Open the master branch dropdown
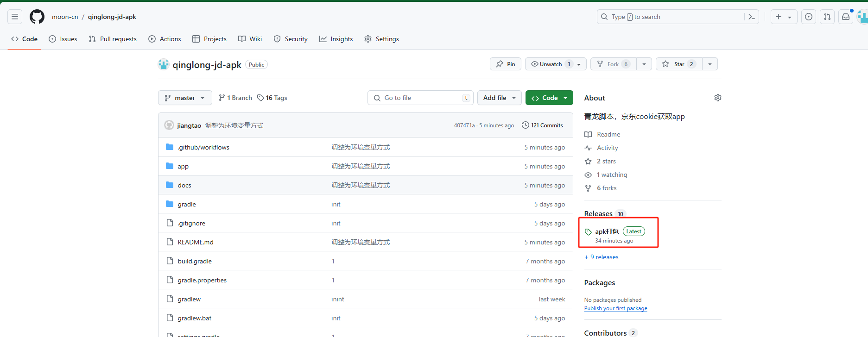Viewport: 868px width, 337px height. [185, 98]
